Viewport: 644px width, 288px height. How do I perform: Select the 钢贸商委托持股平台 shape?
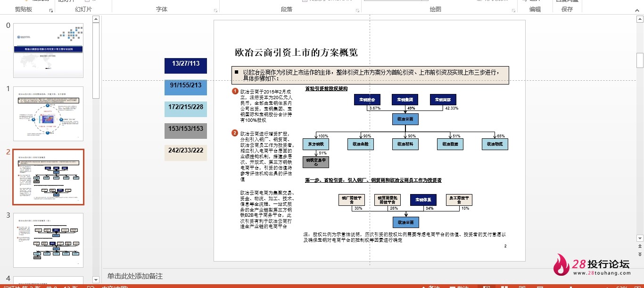(x=388, y=200)
